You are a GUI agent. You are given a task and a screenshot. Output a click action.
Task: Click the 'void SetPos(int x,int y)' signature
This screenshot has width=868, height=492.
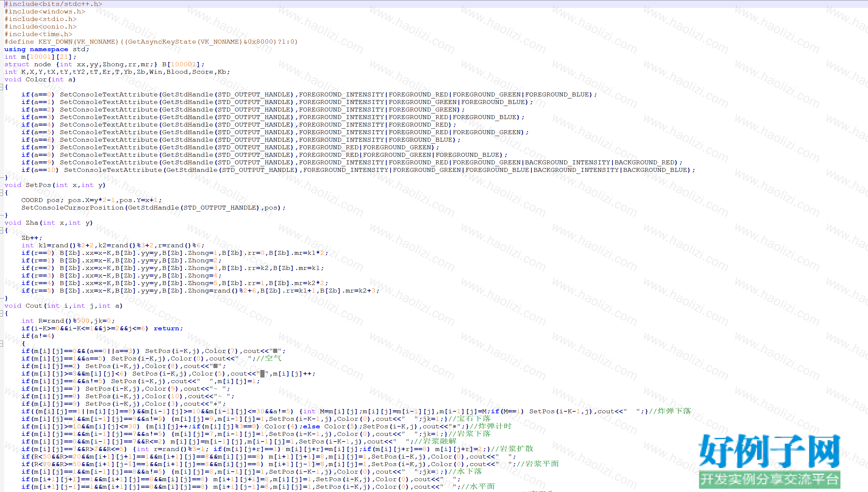click(x=55, y=185)
